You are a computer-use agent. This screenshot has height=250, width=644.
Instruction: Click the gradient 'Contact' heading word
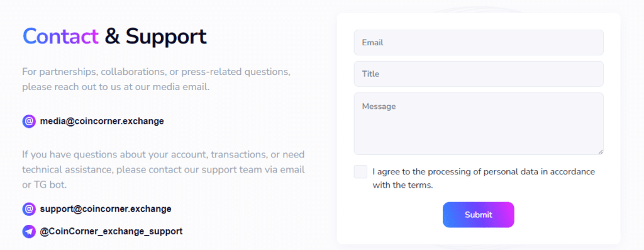[x=61, y=36]
